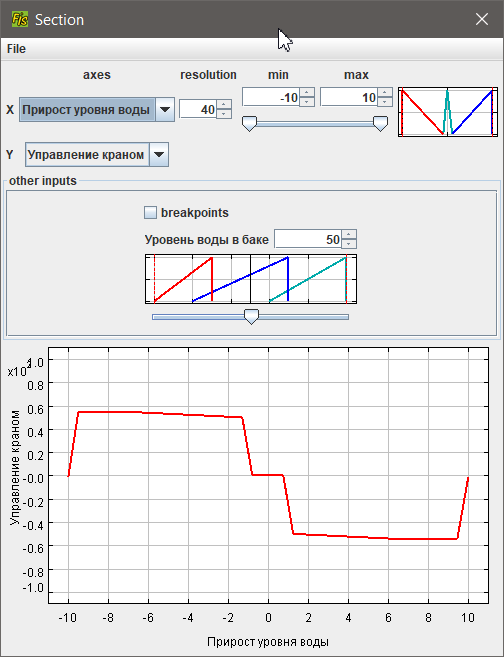
Task: Click the vertical axis label 'Управление краном'
Action: (15, 467)
